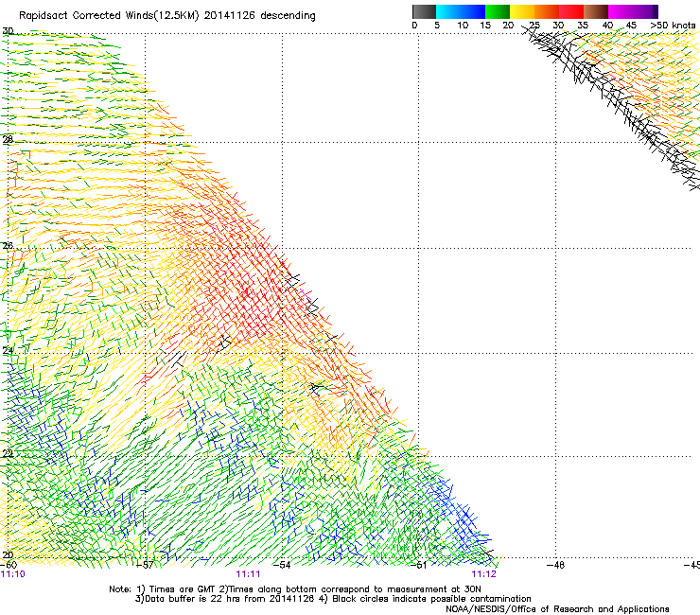Click the purple time label 11:10
Screen dimensions: 700x615
click(13, 574)
